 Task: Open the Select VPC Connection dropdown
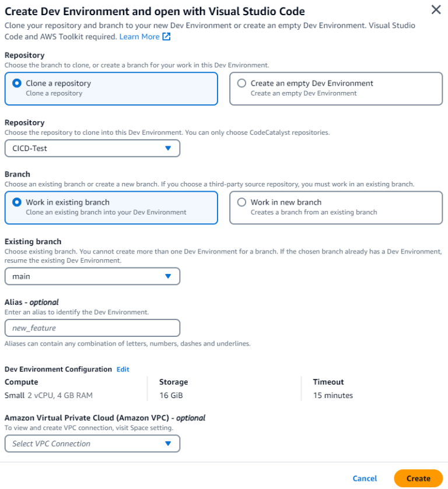tap(92, 444)
